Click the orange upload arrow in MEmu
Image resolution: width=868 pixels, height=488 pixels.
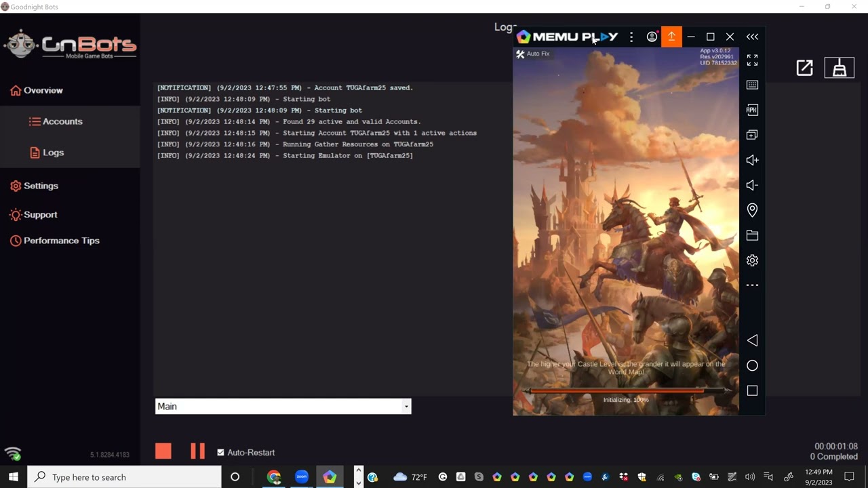(671, 37)
